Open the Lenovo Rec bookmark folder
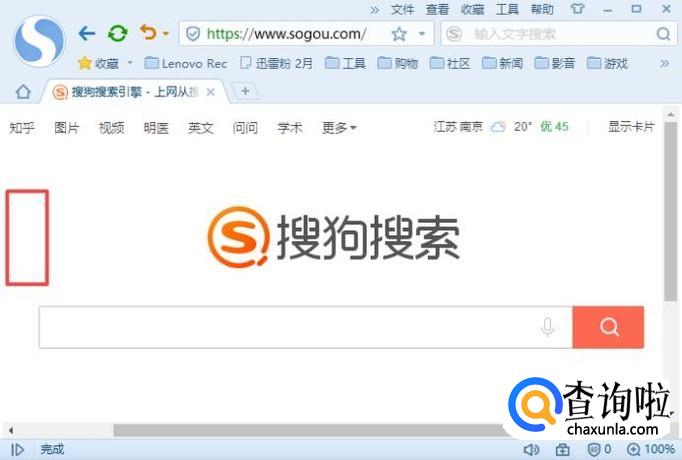 186,63
